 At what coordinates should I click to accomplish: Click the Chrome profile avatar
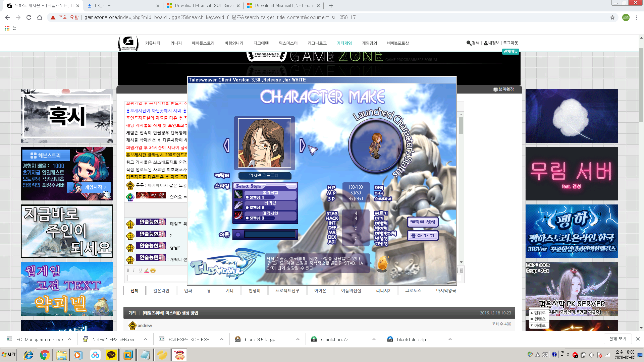tap(626, 17)
